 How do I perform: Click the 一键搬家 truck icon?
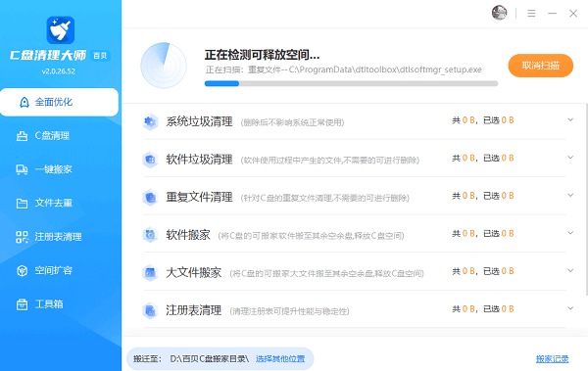click(x=22, y=169)
